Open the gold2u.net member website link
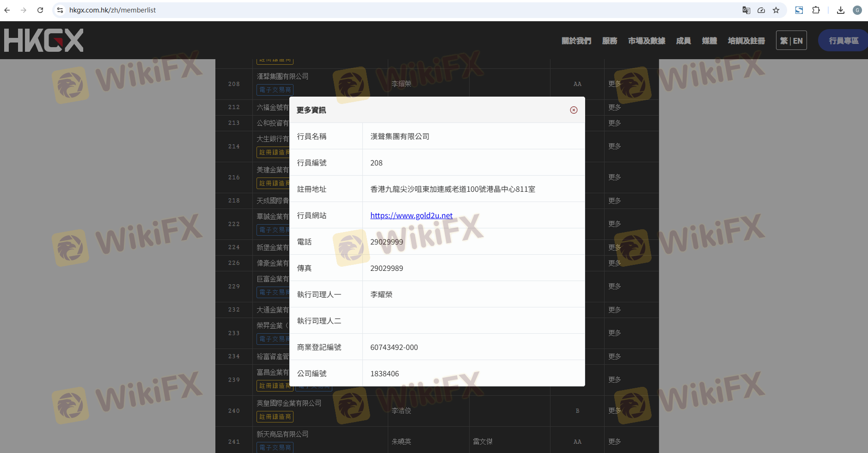The height and width of the screenshot is (453, 868). 411,215
